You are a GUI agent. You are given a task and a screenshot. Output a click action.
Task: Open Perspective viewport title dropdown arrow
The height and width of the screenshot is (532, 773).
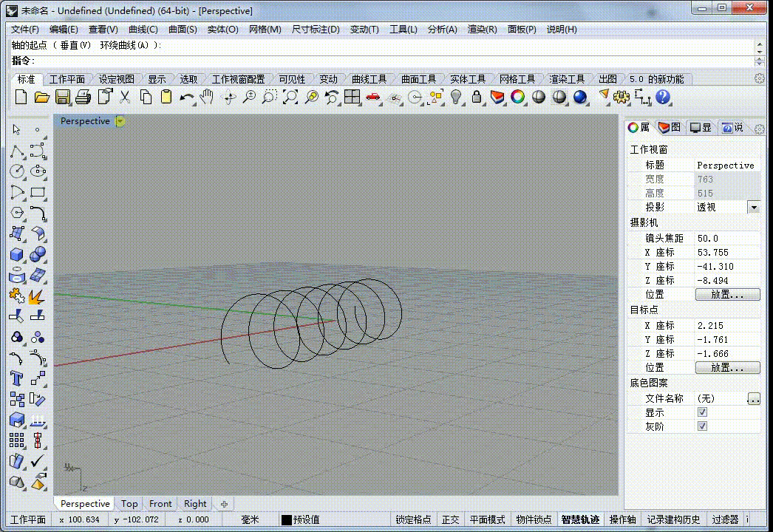(x=120, y=120)
